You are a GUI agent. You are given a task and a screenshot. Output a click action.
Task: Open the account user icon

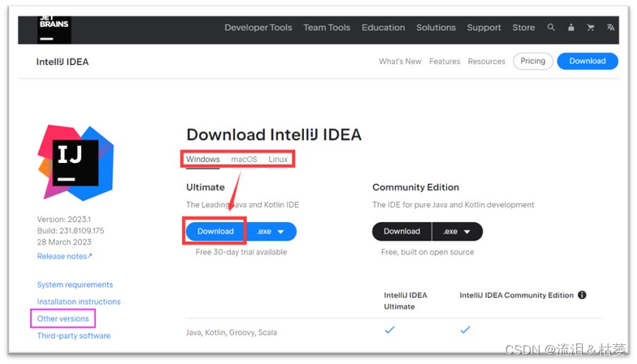point(571,28)
